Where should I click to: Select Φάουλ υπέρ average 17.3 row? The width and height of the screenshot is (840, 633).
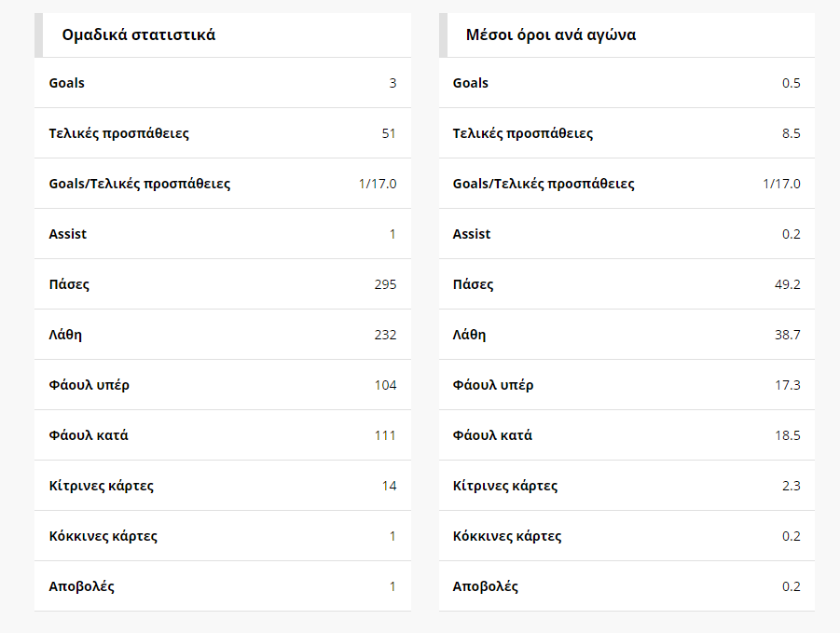pos(627,385)
